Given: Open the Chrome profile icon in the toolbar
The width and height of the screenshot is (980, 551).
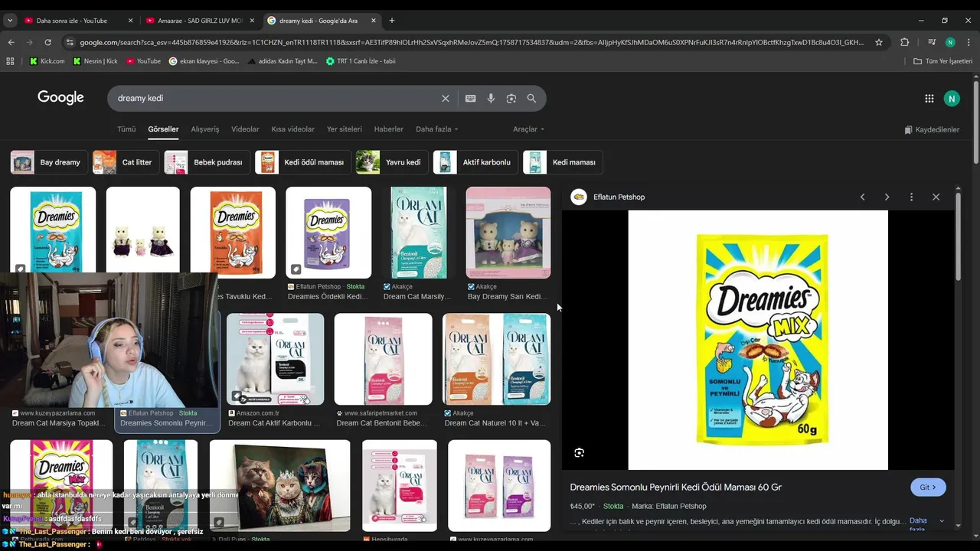Looking at the screenshot, I should click(950, 43).
